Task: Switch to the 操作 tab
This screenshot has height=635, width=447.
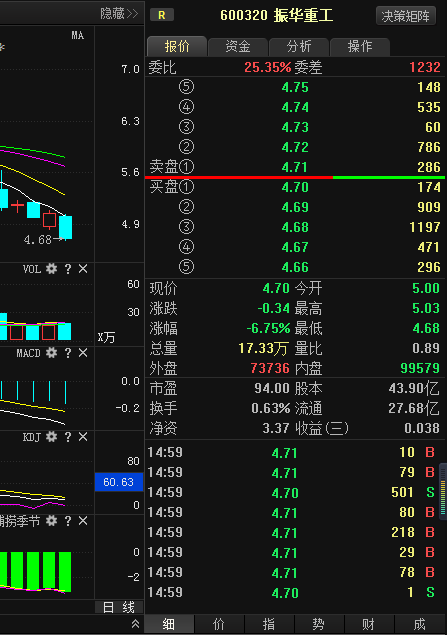Action: coord(360,47)
